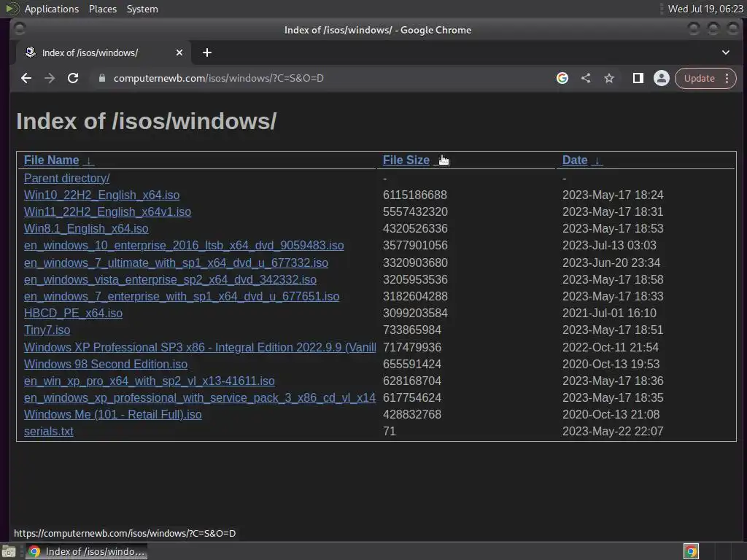
Task: Click the Index of /isos/windows/ heading
Action: pos(146,121)
